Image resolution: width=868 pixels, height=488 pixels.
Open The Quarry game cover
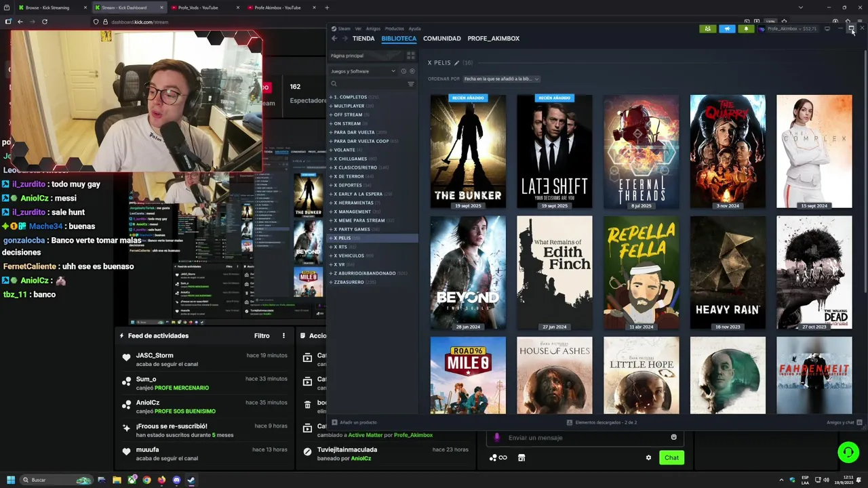pos(728,151)
